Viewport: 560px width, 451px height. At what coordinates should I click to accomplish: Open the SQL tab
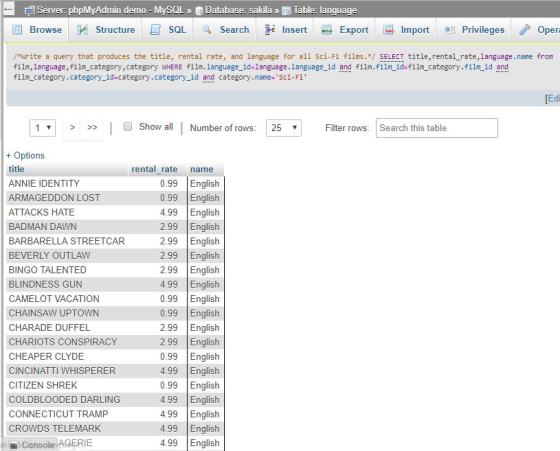pos(168,30)
